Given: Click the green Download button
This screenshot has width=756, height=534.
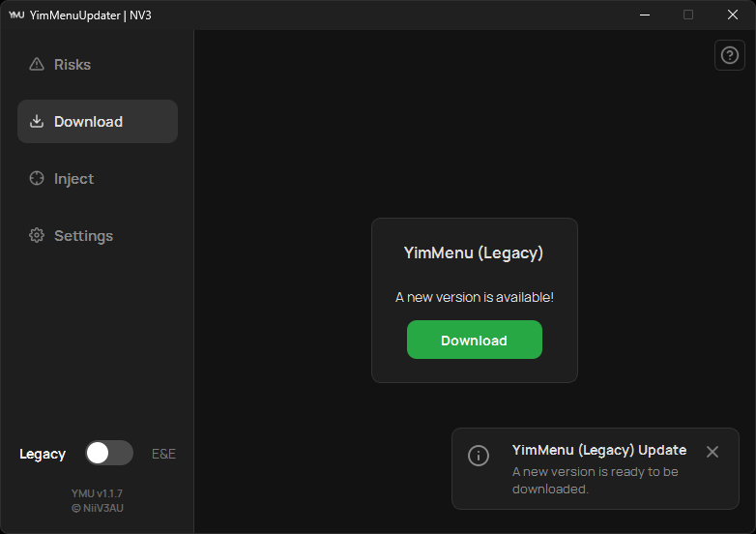Looking at the screenshot, I should pos(475,340).
